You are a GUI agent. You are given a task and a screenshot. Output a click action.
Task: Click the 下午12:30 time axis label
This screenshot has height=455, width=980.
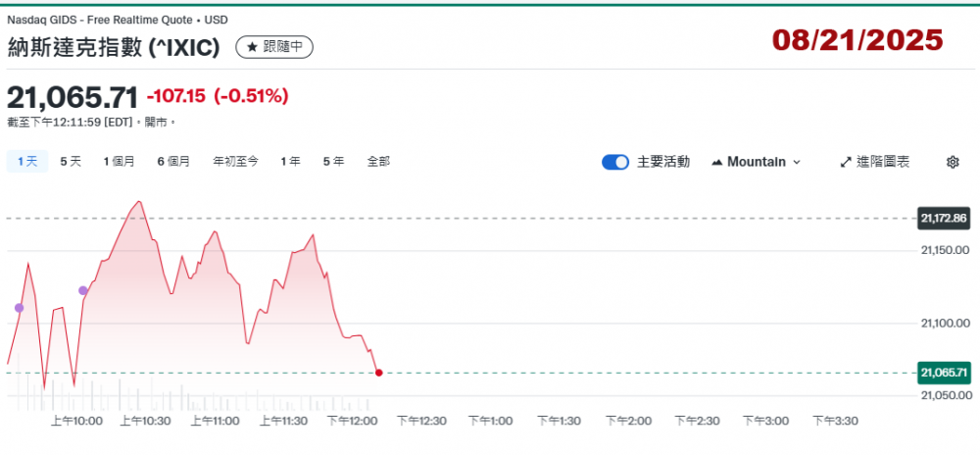420,421
